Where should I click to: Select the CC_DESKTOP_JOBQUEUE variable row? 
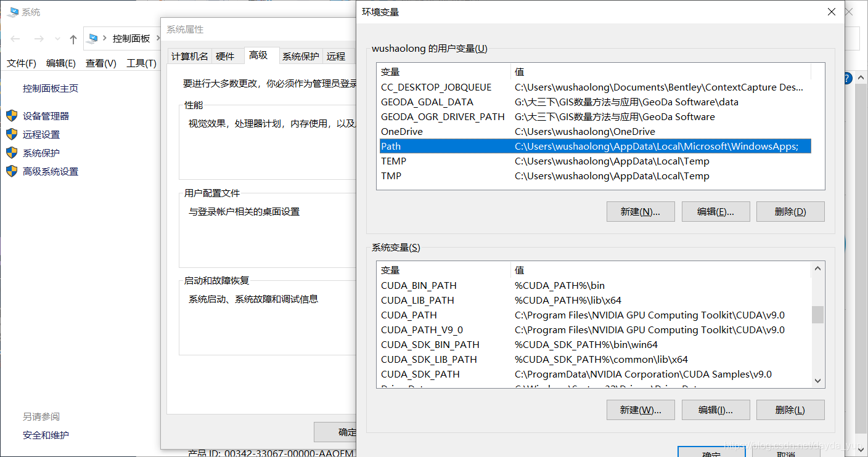(x=595, y=87)
